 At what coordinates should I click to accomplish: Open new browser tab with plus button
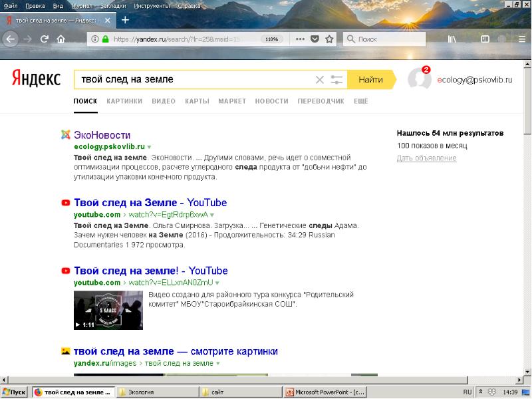click(x=125, y=20)
